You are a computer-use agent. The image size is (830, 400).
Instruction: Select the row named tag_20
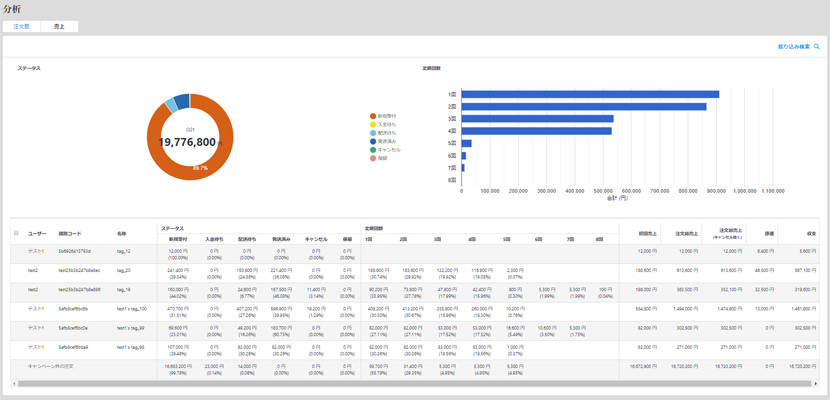pyautogui.click(x=124, y=270)
